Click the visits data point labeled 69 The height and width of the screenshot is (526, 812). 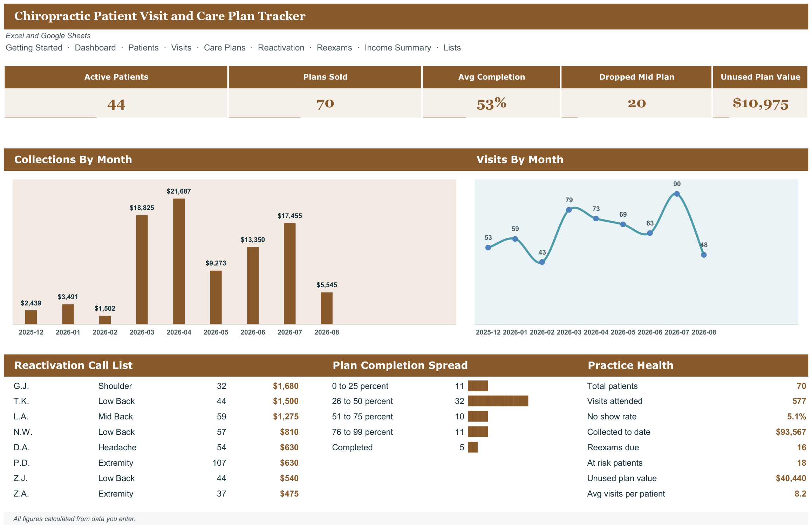tap(623, 224)
